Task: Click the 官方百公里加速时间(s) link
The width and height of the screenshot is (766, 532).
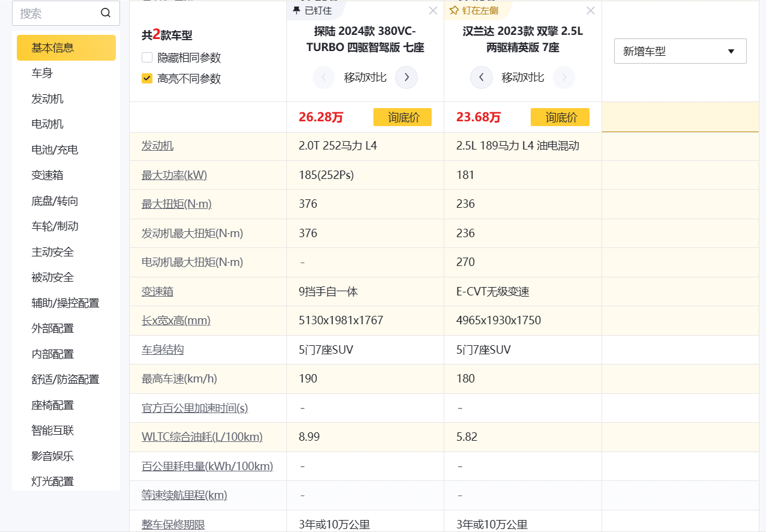Action: (195, 408)
